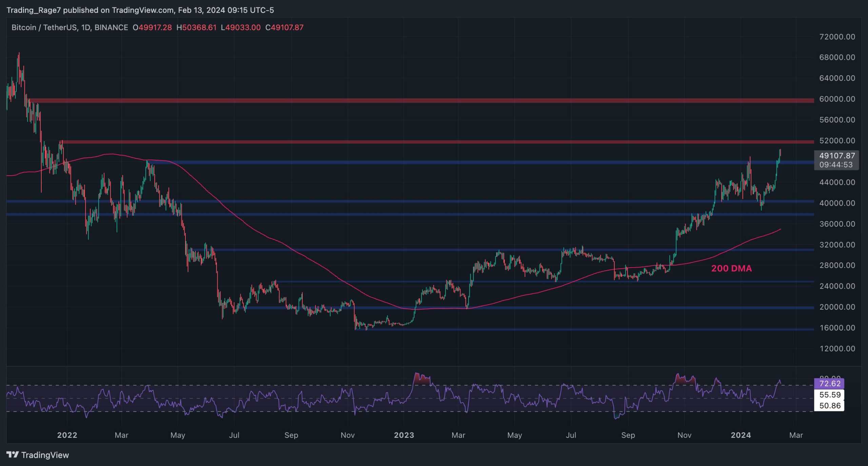This screenshot has width=868, height=466.
Task: Click the final Mar label after 2024
Action: coord(796,435)
